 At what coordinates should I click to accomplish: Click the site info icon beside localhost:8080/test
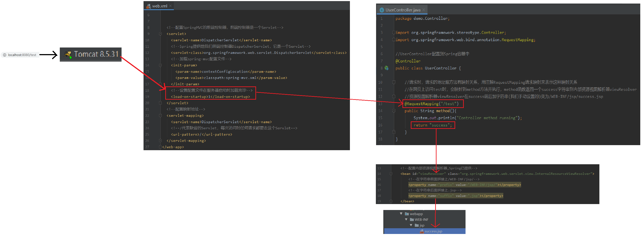click(4, 55)
